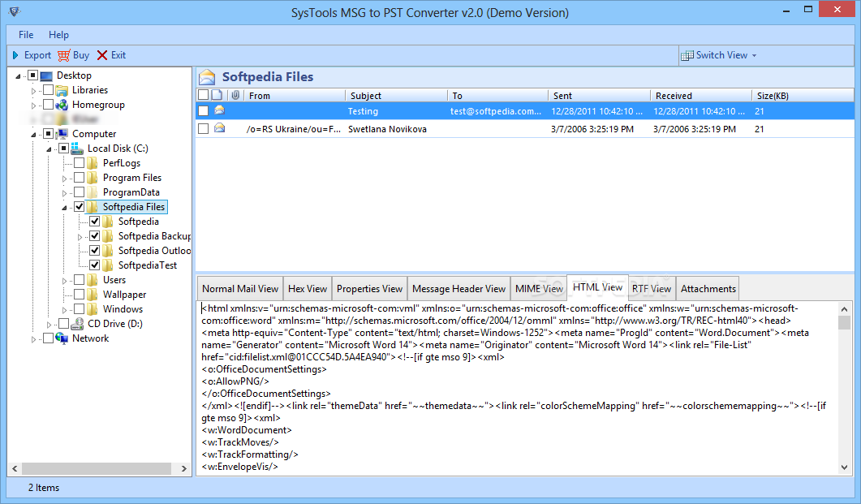Click the SysTools app icon in title bar
Screen dimensions: 861x504
[15, 11]
